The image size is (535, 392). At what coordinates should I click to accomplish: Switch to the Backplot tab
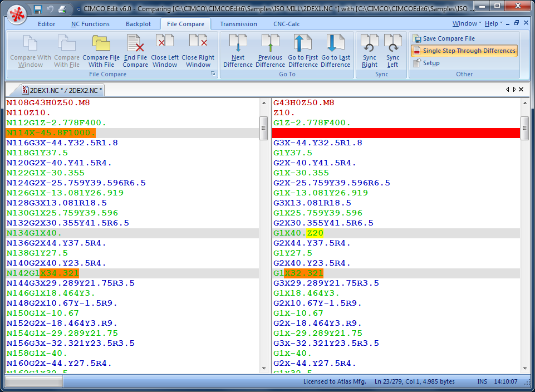tap(138, 24)
